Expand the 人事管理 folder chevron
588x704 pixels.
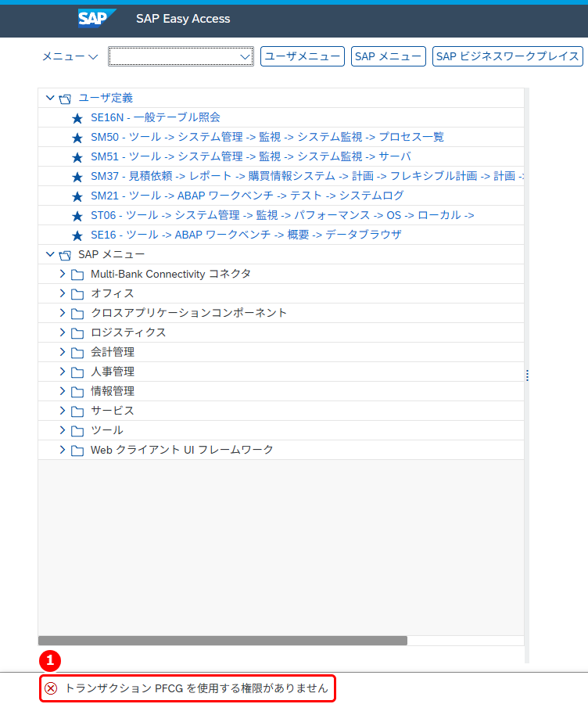pyautogui.click(x=63, y=372)
